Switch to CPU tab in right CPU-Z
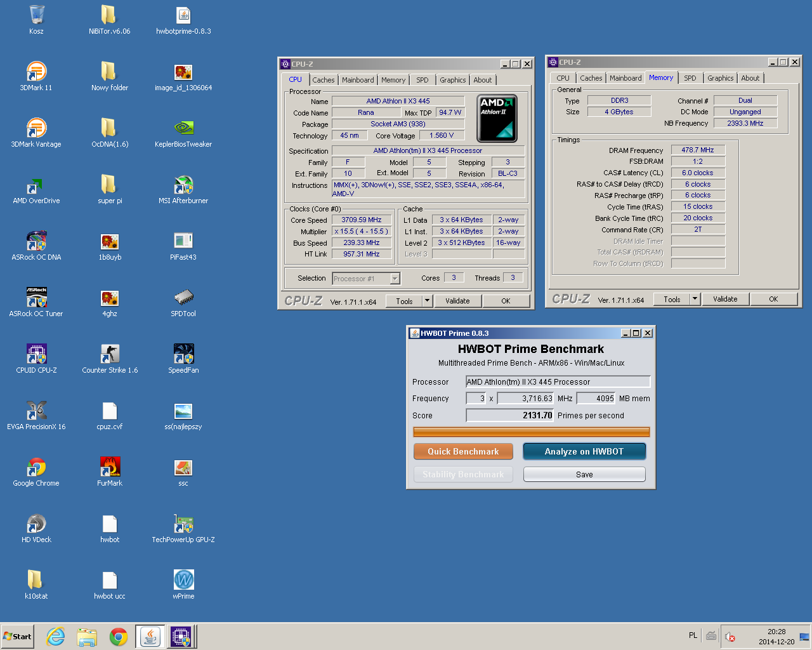Screen dimensions: 812x650 [563, 78]
